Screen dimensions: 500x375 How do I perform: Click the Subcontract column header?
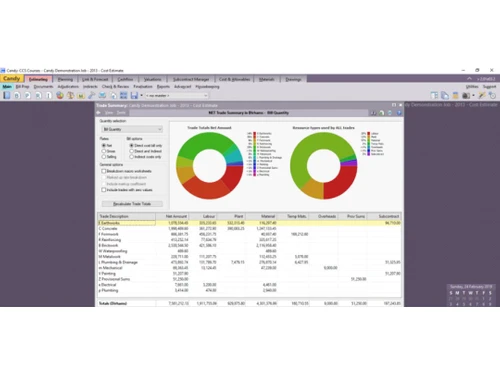click(x=384, y=216)
